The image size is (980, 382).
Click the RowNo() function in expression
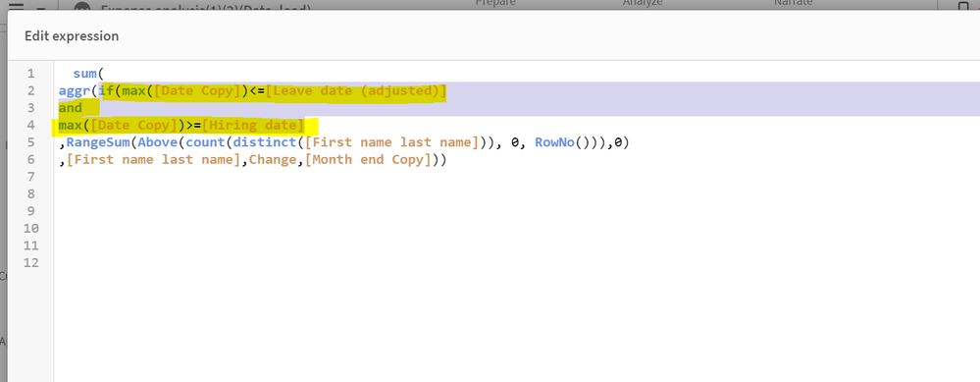tap(559, 142)
